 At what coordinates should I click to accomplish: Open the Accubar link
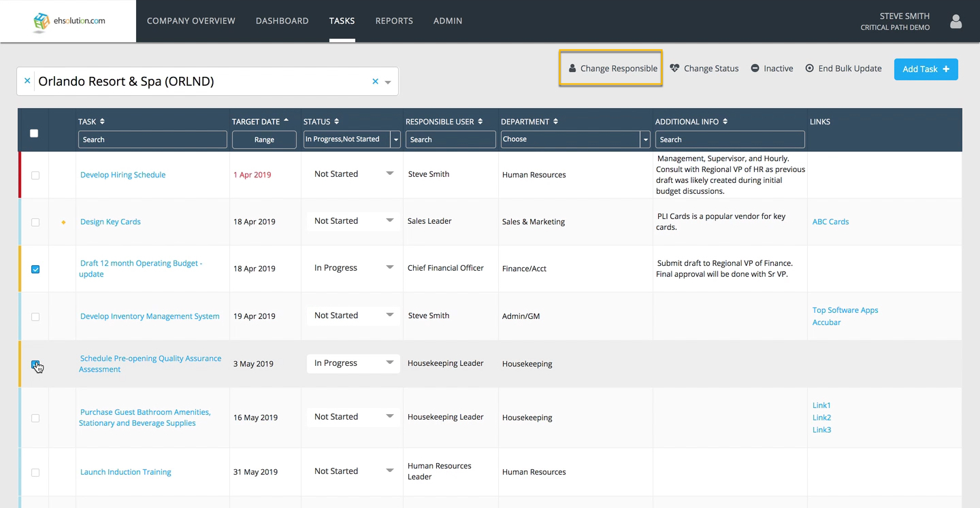click(826, 322)
